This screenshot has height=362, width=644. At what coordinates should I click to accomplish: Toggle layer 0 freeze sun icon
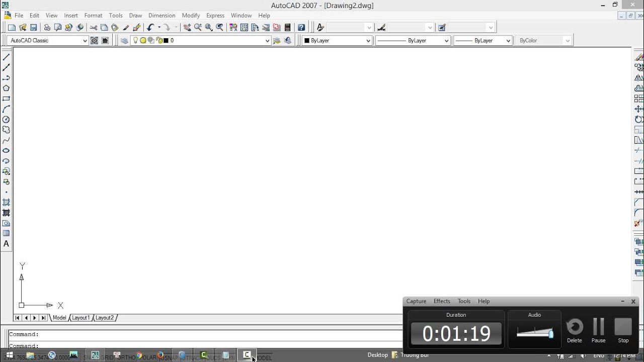coord(143,41)
